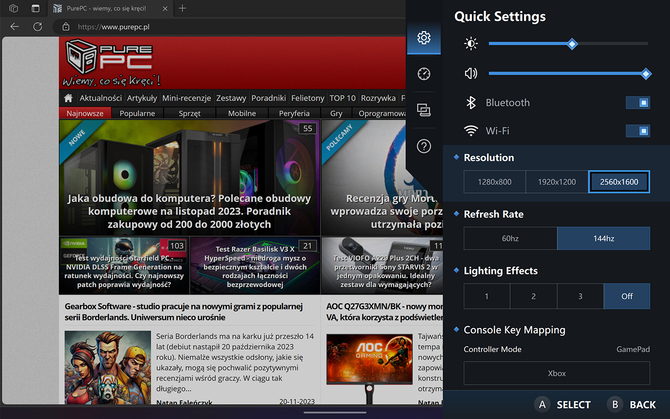
Task: Switch to the Sprzęt tab
Action: pos(189,113)
